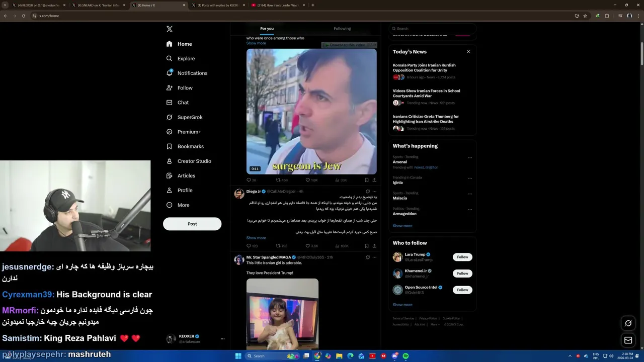Open the floating Grok button

628,323
